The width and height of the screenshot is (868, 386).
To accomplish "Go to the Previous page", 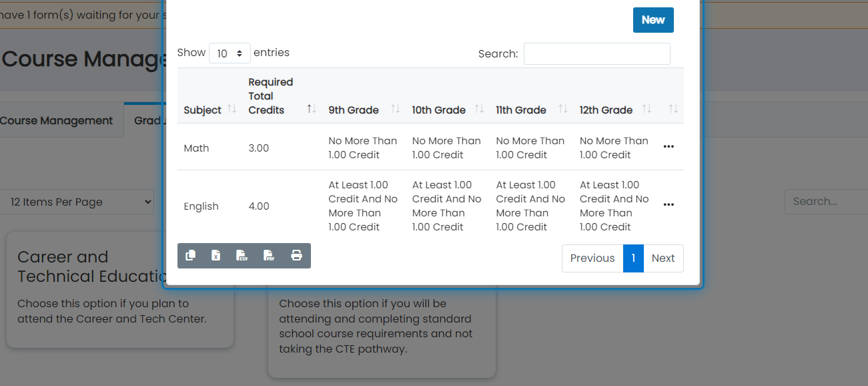I will click(x=592, y=258).
